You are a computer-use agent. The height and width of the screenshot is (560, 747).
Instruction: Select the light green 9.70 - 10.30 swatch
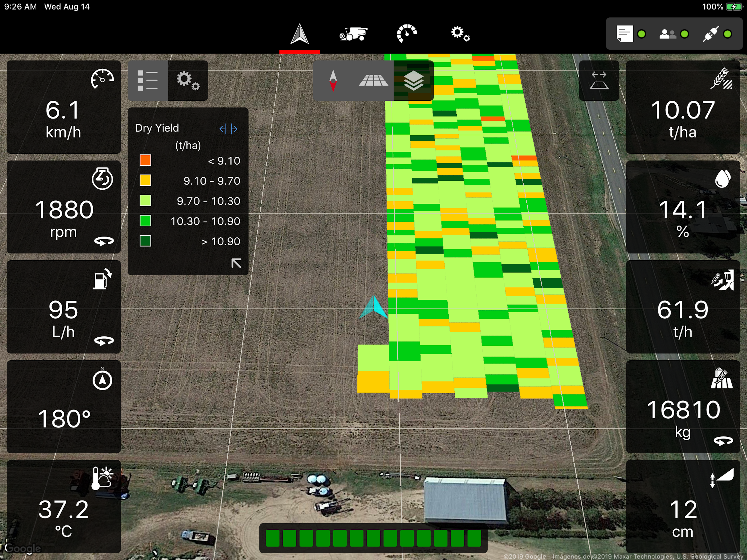click(145, 201)
